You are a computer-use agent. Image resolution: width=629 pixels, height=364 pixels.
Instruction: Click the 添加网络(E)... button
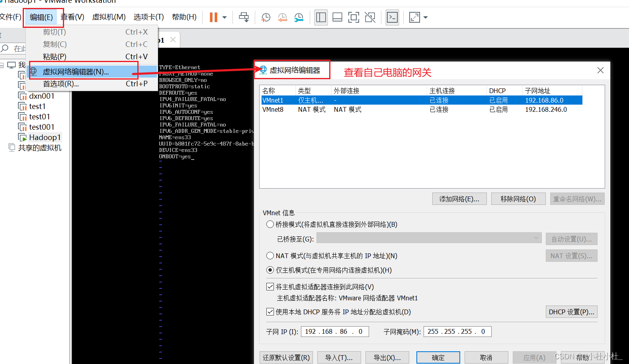click(x=459, y=199)
